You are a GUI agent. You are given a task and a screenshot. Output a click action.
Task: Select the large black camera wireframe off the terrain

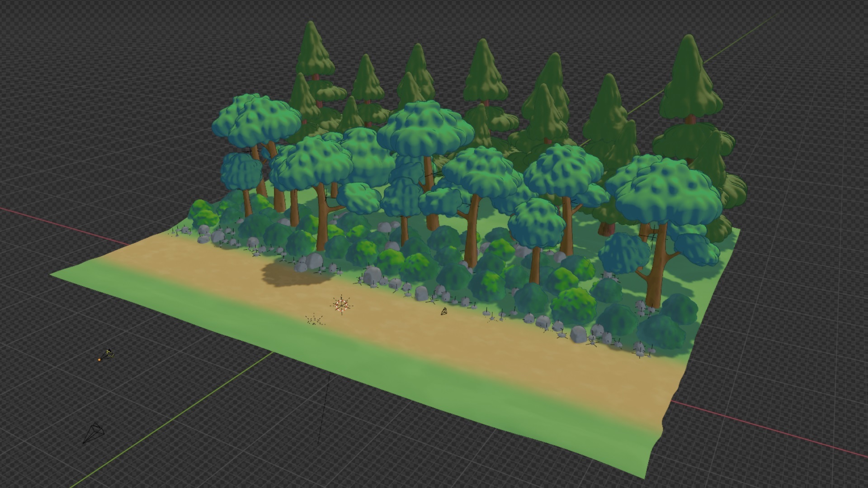click(94, 432)
